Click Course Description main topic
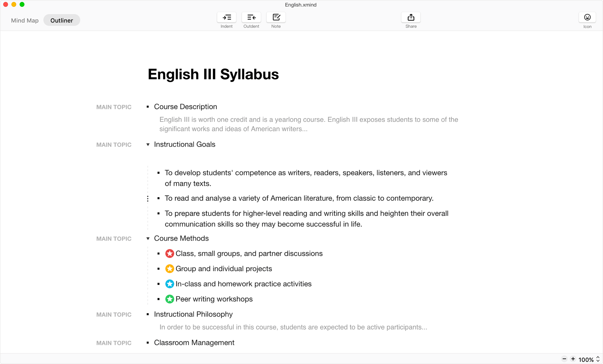603x364 pixels. 186,106
